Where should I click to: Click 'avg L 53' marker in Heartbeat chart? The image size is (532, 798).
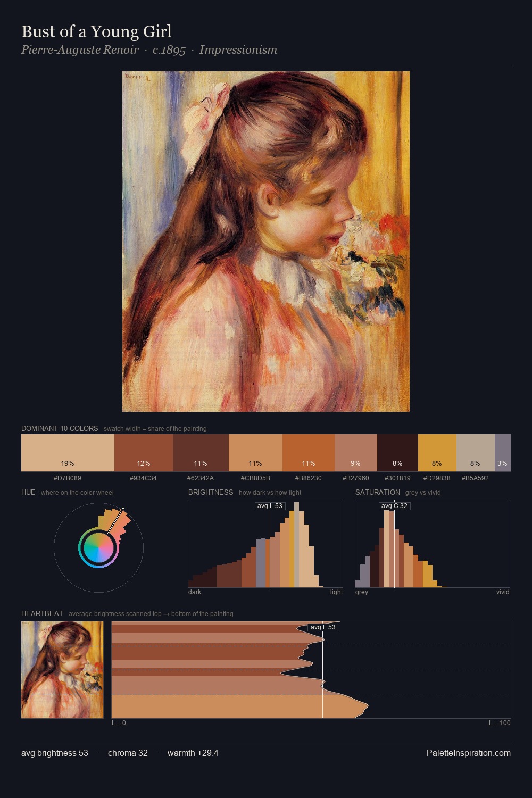(x=323, y=627)
